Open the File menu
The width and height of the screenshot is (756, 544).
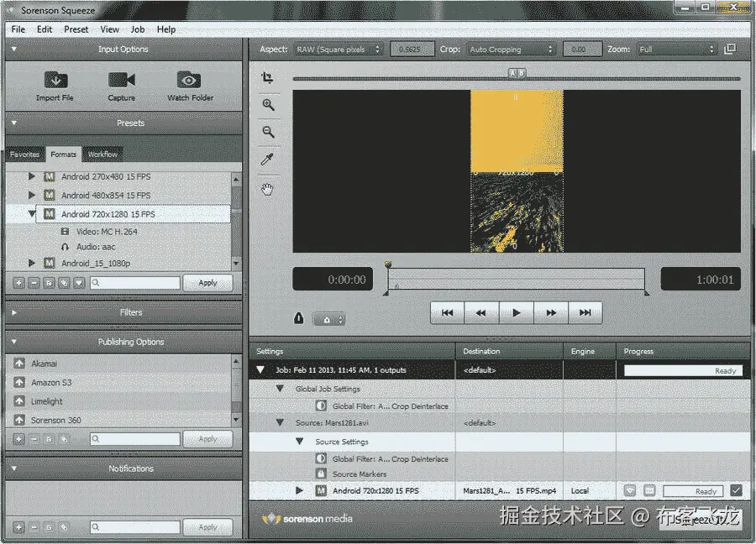pyautogui.click(x=18, y=29)
